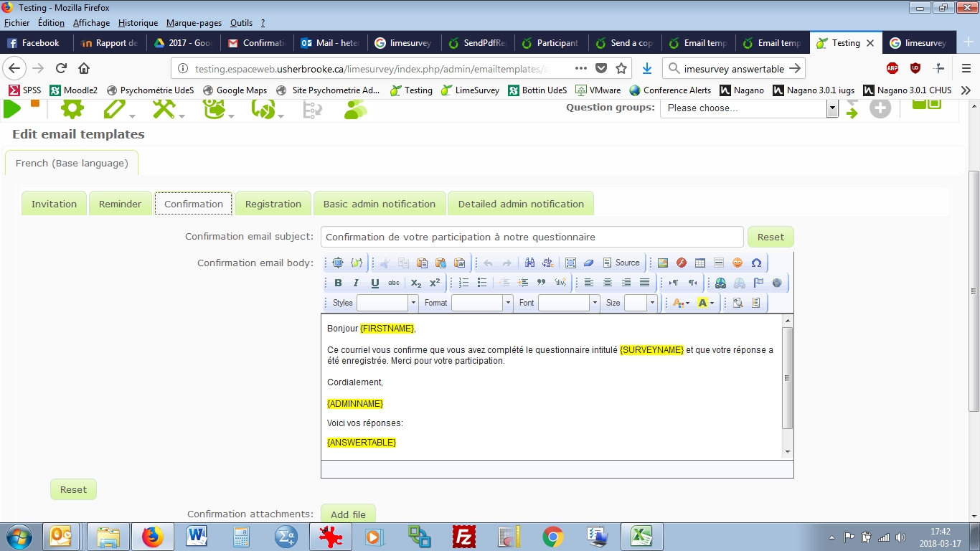
Task: Open the Size dropdown in the editor
Action: click(x=652, y=303)
